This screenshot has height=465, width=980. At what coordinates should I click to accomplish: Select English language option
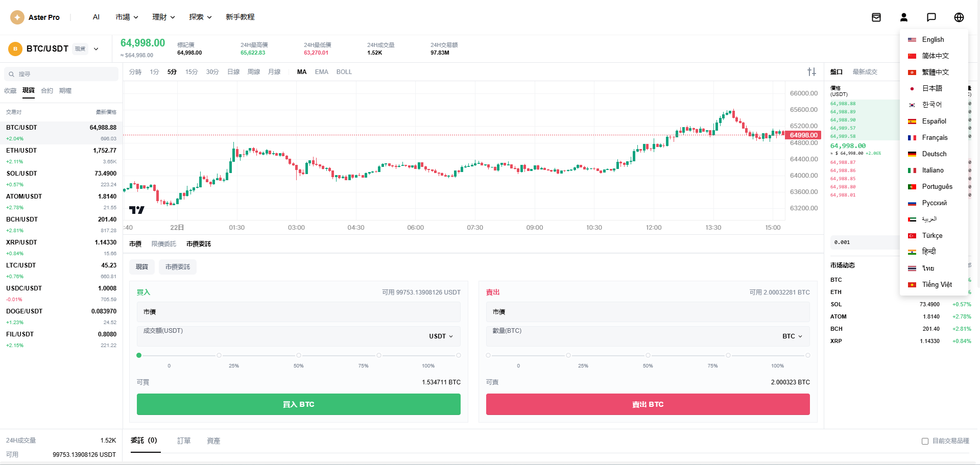click(934, 40)
